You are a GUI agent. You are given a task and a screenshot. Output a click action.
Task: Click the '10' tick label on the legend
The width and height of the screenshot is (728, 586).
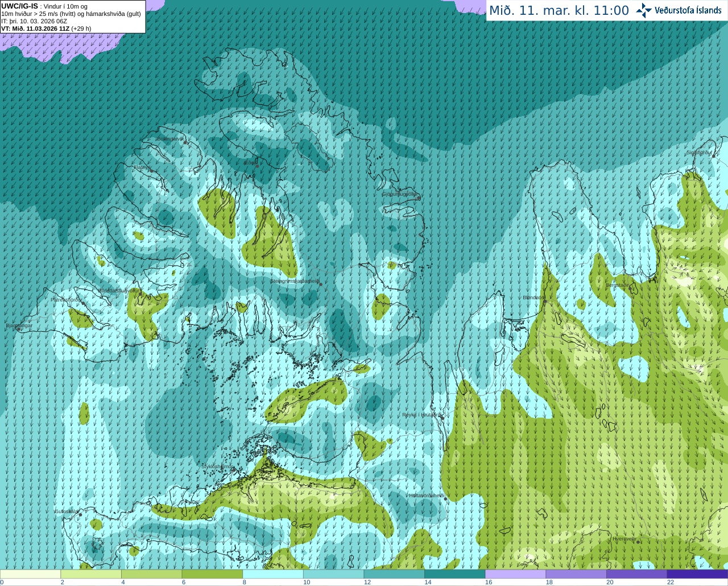point(307,582)
